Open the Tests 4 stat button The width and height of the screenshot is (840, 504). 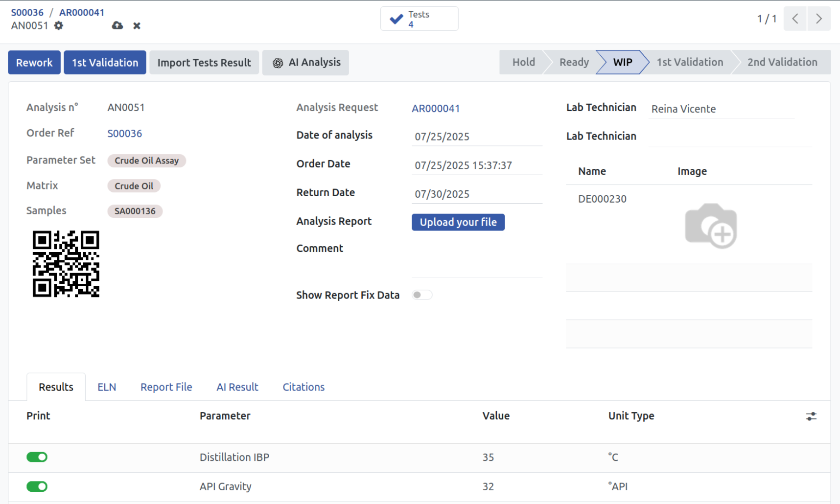(420, 19)
